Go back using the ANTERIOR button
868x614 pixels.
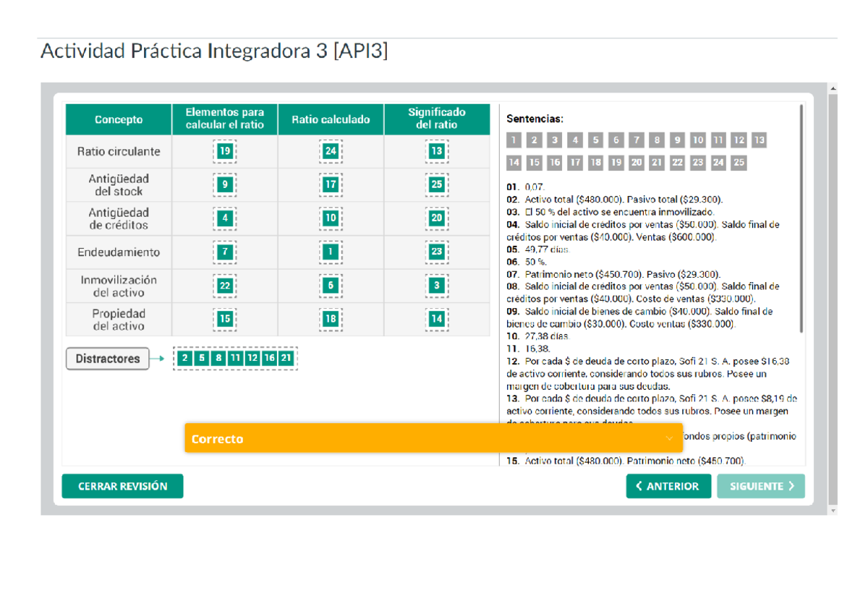click(668, 486)
